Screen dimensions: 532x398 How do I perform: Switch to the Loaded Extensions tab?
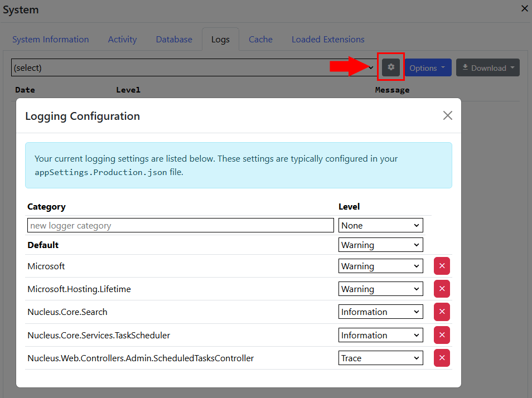tap(328, 39)
